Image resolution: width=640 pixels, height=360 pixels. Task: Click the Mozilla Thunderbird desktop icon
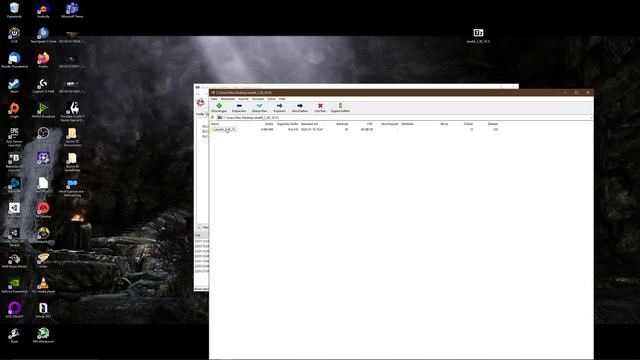(14, 58)
